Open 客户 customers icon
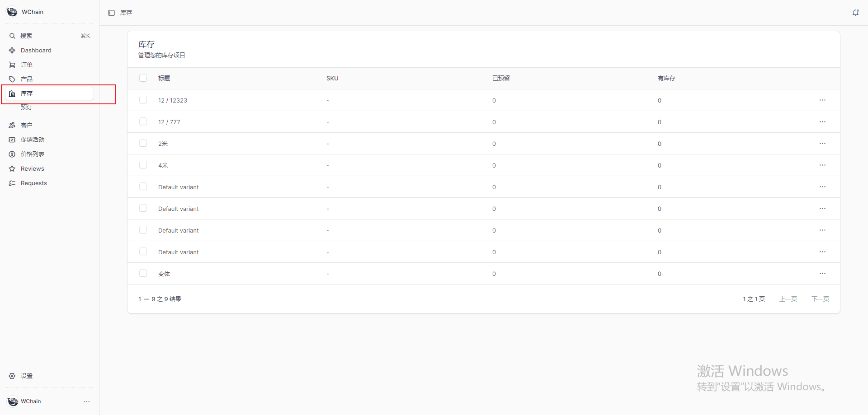This screenshot has height=415, width=868. 12,125
